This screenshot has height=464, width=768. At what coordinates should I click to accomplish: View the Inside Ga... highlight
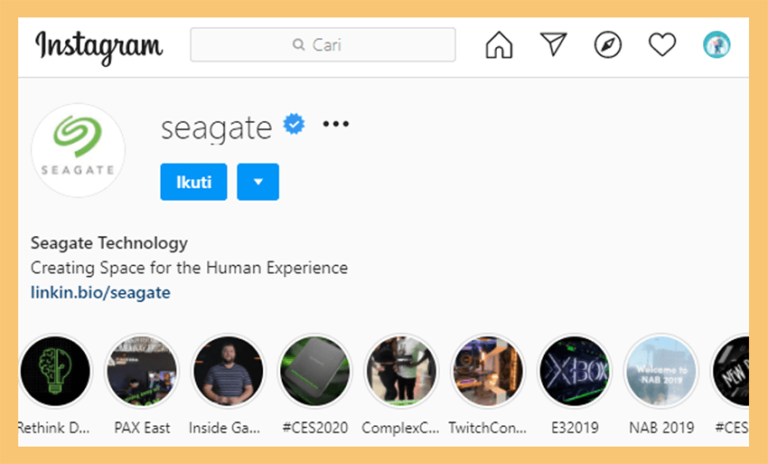[228, 371]
